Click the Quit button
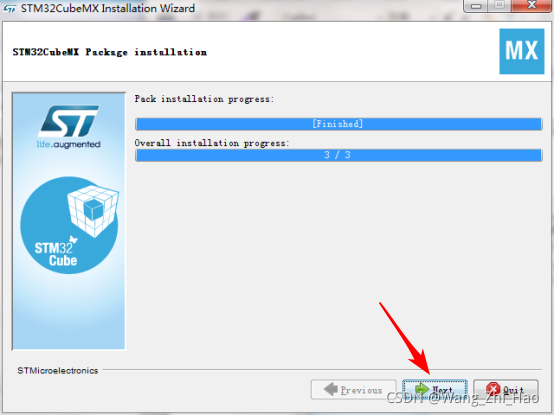554x416 pixels. pos(506,390)
